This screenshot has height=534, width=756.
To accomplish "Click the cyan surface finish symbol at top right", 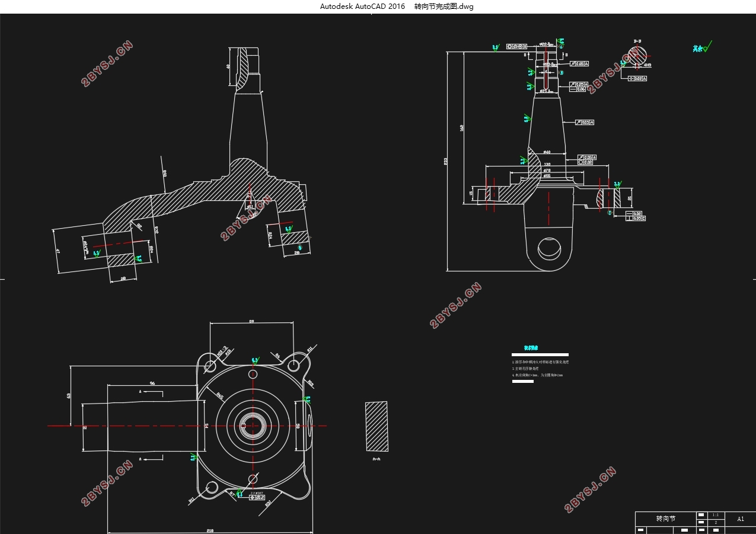I will point(702,47).
